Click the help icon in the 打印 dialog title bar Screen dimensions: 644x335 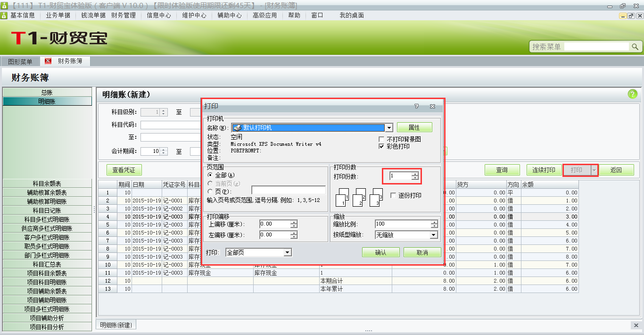click(x=417, y=107)
